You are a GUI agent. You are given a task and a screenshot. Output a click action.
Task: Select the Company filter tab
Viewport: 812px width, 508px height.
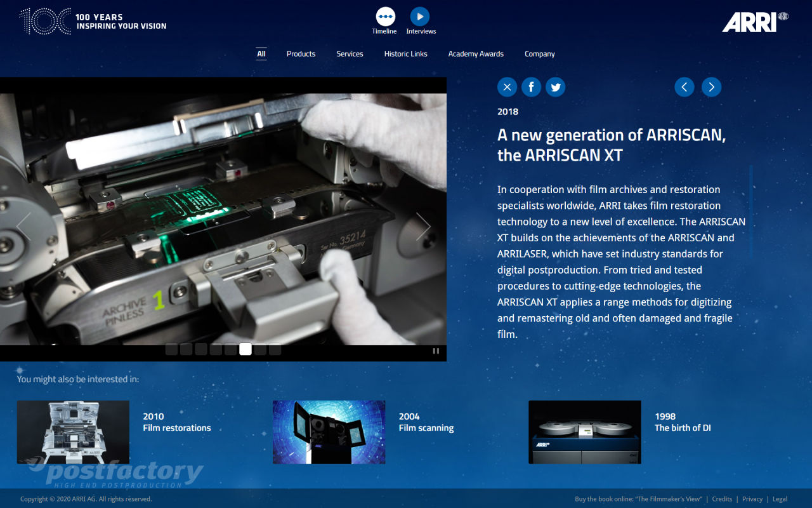[540, 54]
